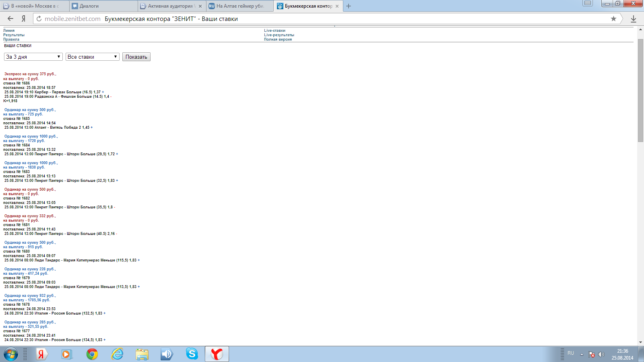Click the Yandex home button in toolbar
The height and width of the screenshot is (362, 644).
[24, 19]
